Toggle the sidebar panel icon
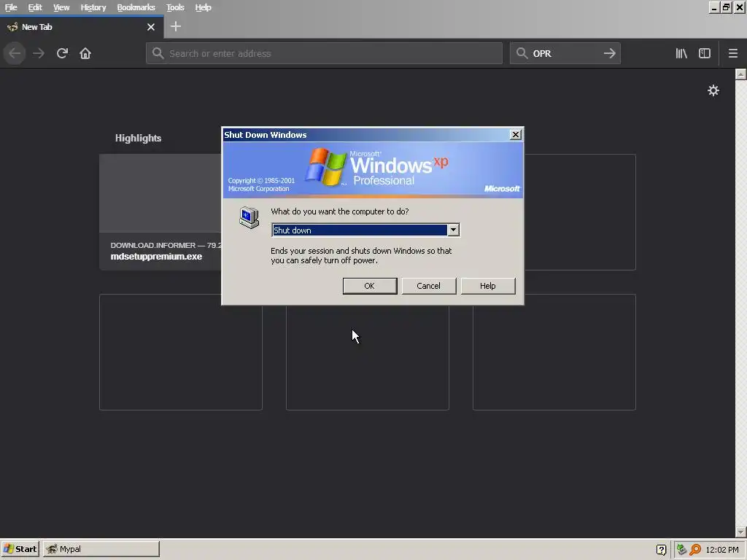 [705, 53]
